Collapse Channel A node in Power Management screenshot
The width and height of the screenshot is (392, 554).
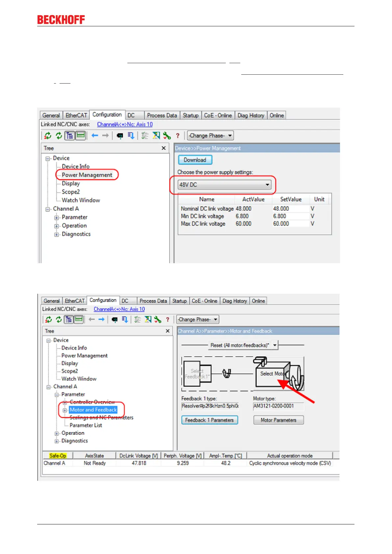coord(48,209)
